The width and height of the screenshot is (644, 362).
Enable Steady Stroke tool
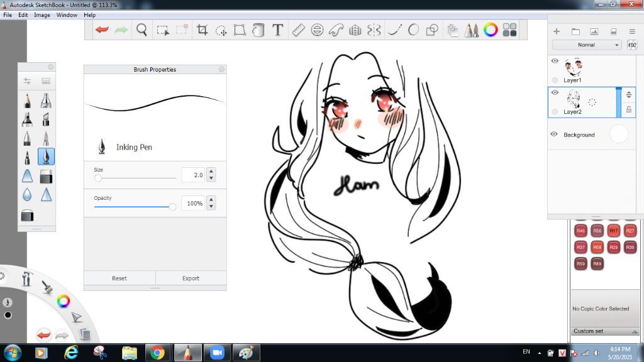point(395,30)
